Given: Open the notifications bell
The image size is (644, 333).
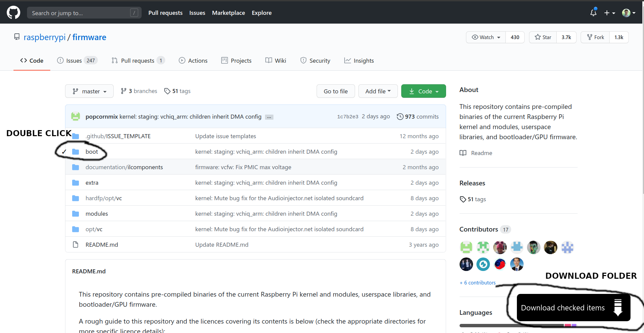Looking at the screenshot, I should [x=593, y=13].
